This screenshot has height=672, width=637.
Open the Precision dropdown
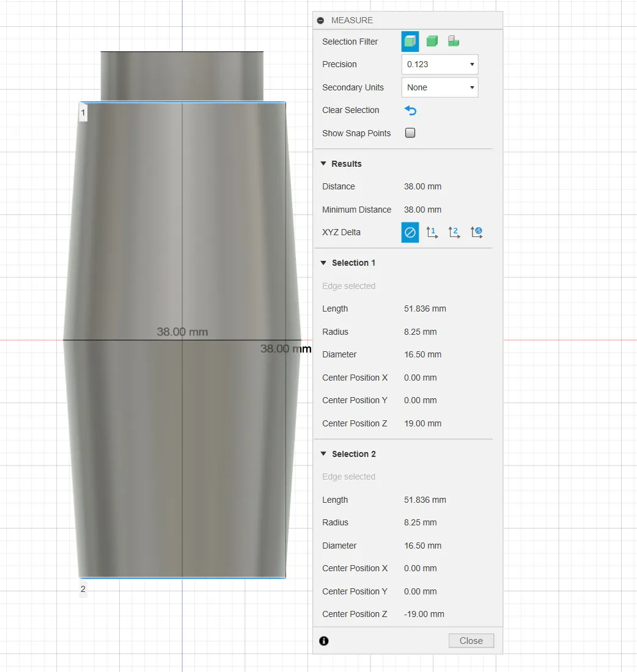(440, 65)
